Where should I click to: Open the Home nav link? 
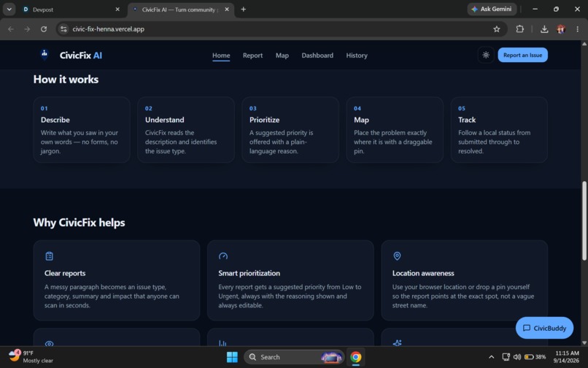(221, 55)
